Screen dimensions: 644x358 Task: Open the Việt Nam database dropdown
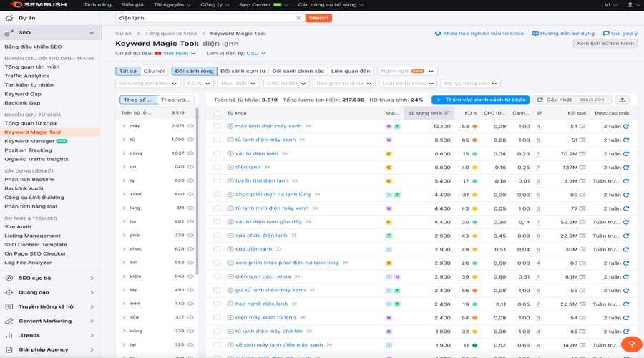pos(175,53)
